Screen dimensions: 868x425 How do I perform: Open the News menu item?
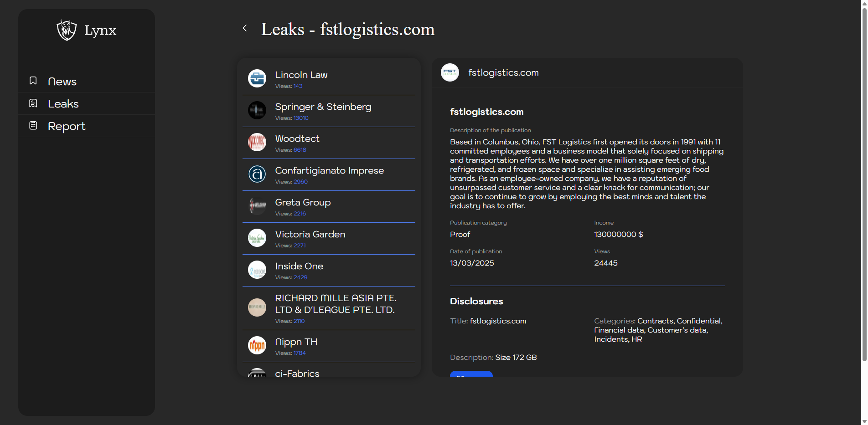tap(62, 82)
